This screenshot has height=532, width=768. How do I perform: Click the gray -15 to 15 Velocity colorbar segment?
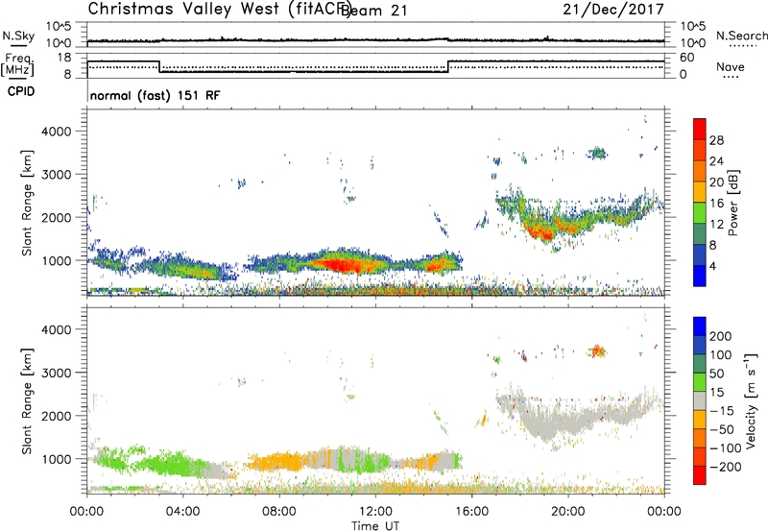(x=700, y=400)
